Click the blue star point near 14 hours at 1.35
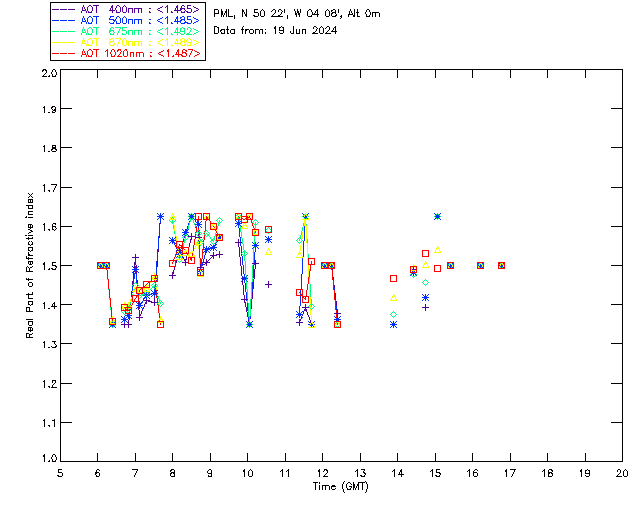 pyautogui.click(x=393, y=325)
